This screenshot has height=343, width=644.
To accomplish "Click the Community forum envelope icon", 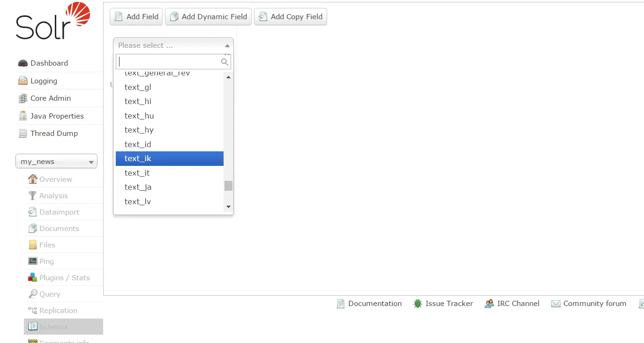I will (x=556, y=304).
